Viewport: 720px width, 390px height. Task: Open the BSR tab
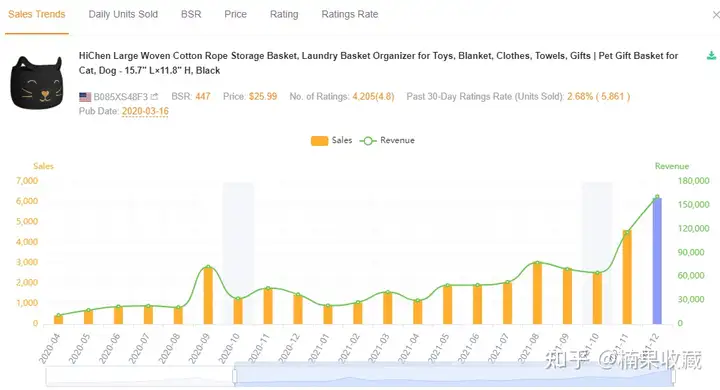191,14
